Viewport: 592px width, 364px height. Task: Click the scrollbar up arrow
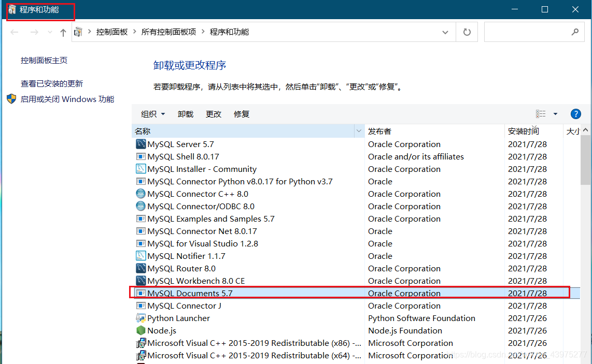(585, 130)
